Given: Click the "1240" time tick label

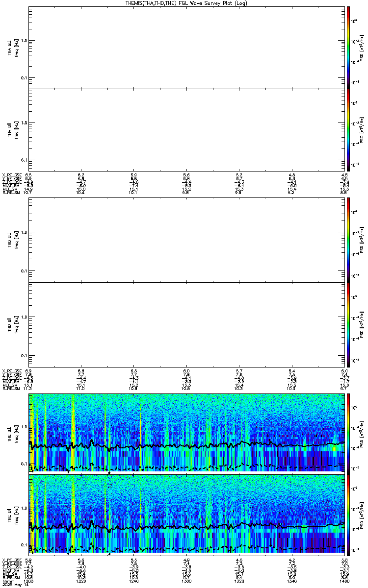Looking at the screenshot, I should [134, 581].
